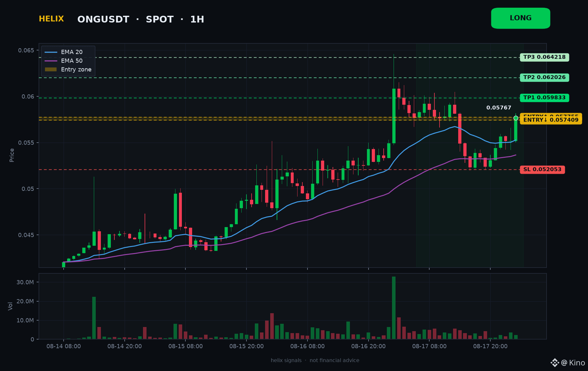Select the EMA 50 legend label
Viewport: 588px width, 371px height.
(x=72, y=61)
